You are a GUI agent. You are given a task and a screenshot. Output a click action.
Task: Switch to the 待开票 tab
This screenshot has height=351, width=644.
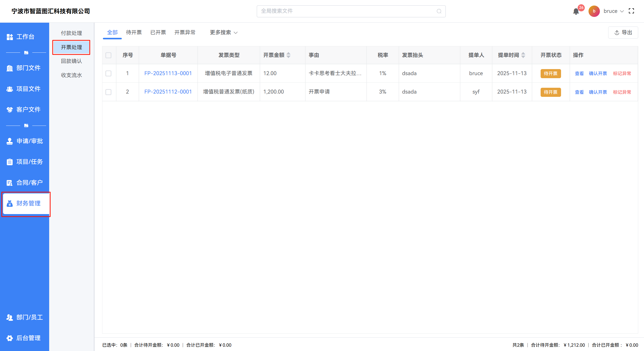coord(134,33)
